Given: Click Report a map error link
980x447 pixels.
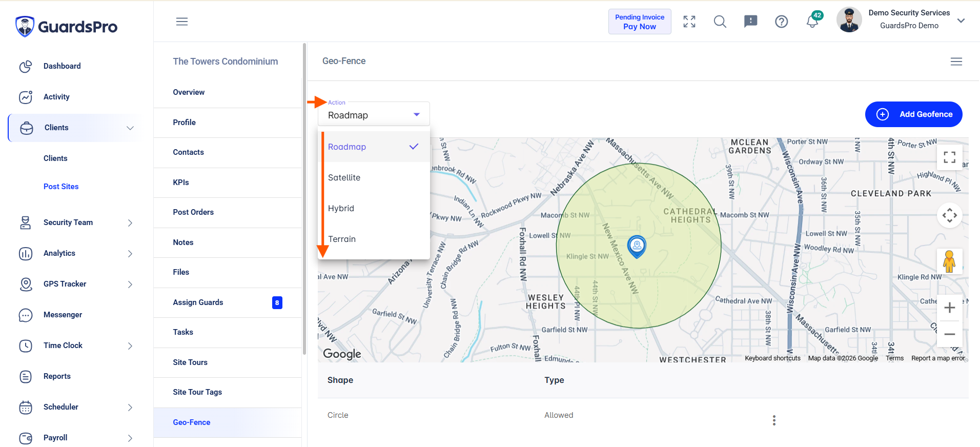Looking at the screenshot, I should 938,358.
